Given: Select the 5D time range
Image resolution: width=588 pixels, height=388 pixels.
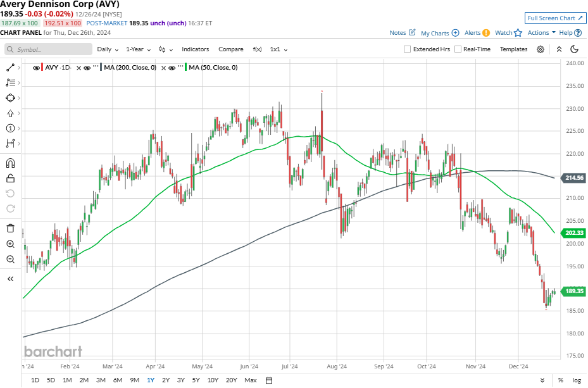Looking at the screenshot, I should [x=51, y=380].
